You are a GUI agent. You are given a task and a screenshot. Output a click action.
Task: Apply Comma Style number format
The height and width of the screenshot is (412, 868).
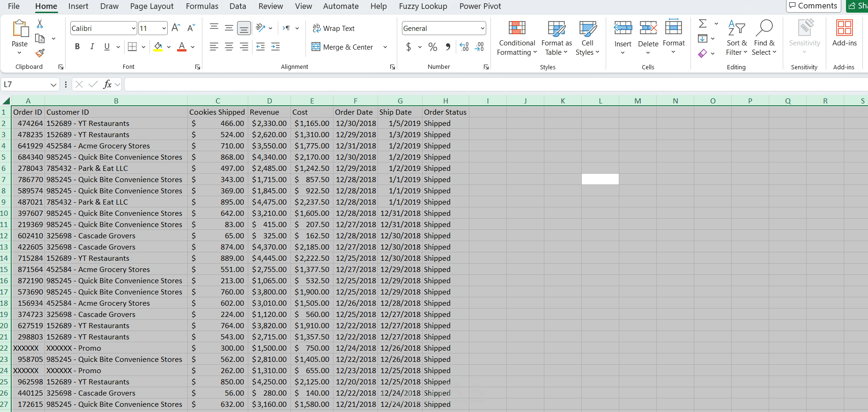point(448,47)
